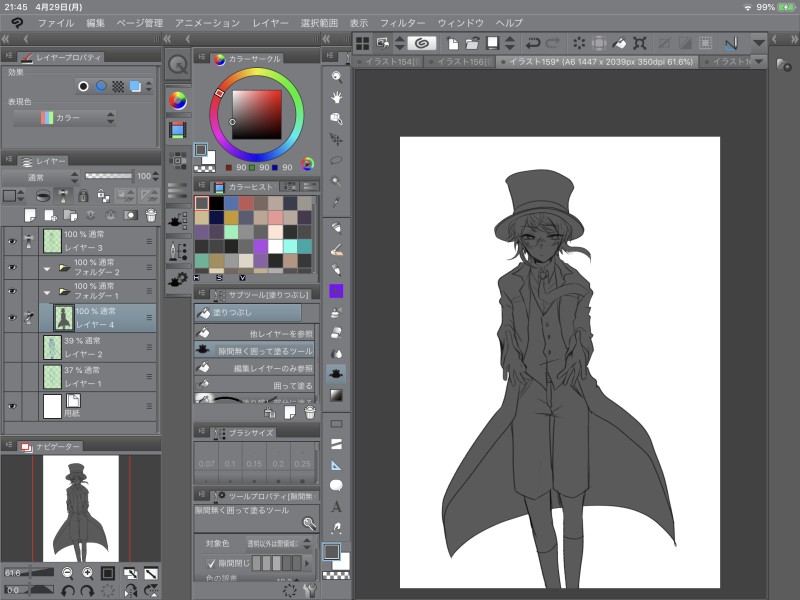Select the Balloon (speech bubble) tool

pyautogui.click(x=337, y=486)
